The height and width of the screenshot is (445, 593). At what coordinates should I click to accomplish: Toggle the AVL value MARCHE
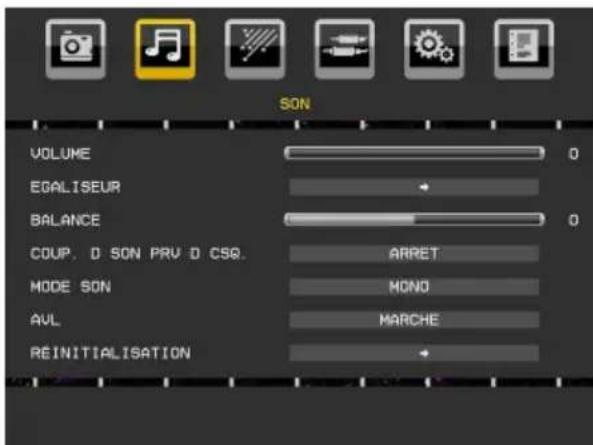[414, 320]
